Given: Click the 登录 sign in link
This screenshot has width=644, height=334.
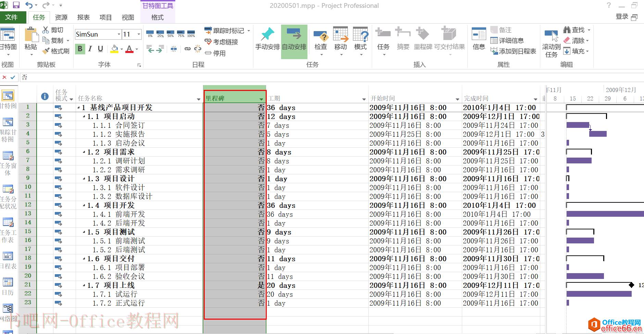Looking at the screenshot, I should pos(622,17).
